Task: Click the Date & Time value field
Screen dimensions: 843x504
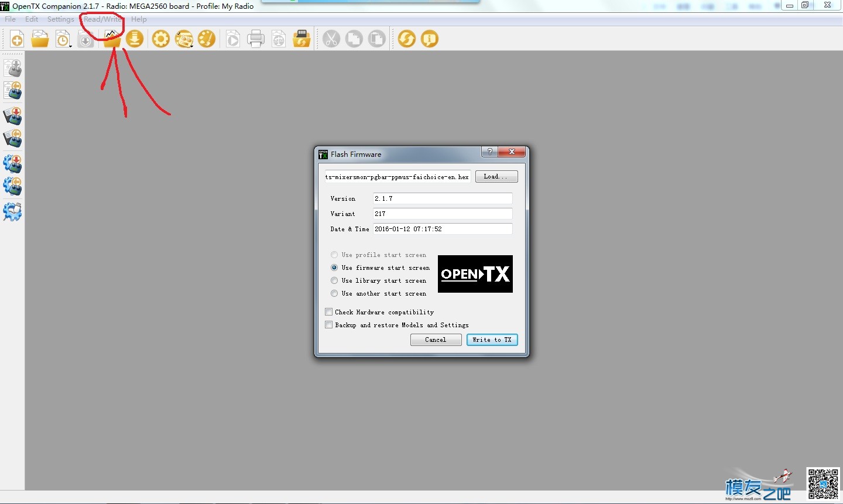Action: tap(443, 229)
